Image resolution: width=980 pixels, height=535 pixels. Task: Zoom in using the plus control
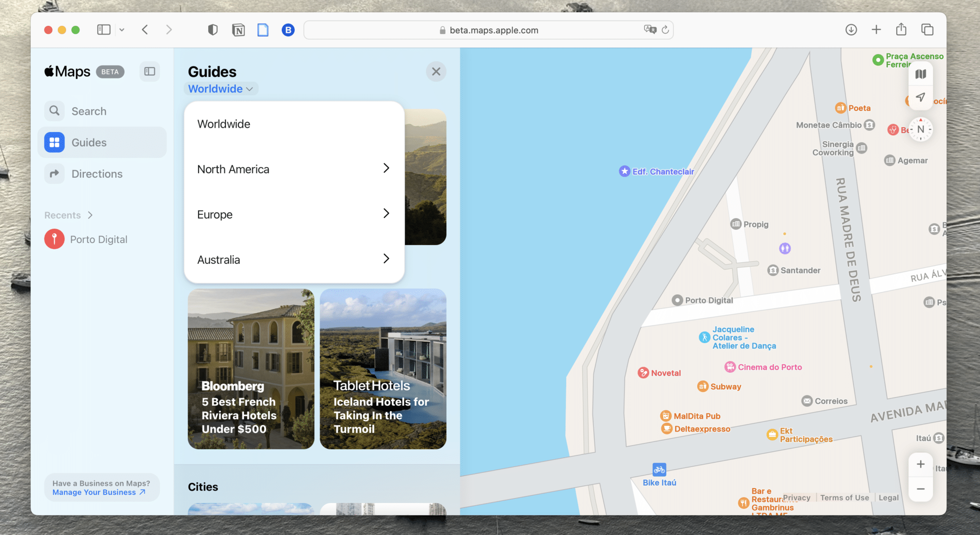pyautogui.click(x=920, y=464)
